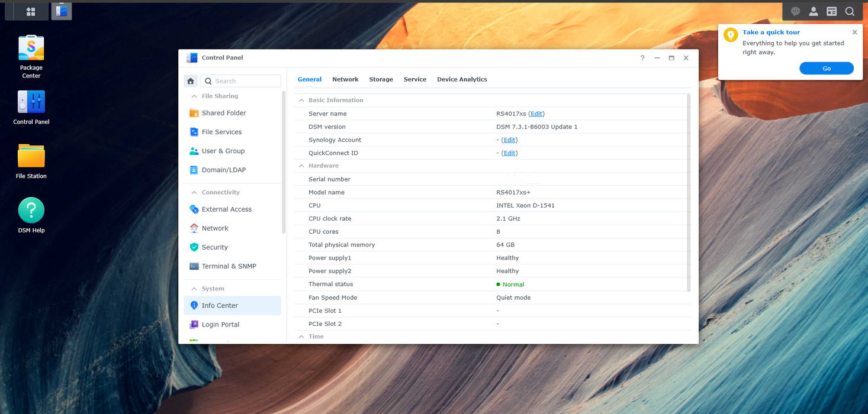Click the sidebar scrollbar
The height and width of the screenshot is (414, 868).
284,163
